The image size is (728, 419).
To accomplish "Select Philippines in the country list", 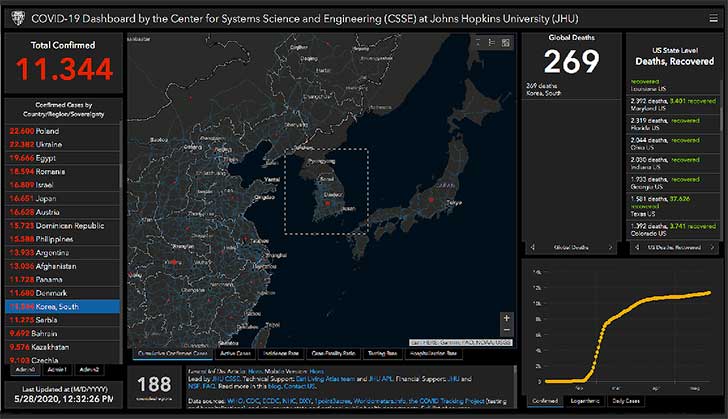I will click(63, 239).
